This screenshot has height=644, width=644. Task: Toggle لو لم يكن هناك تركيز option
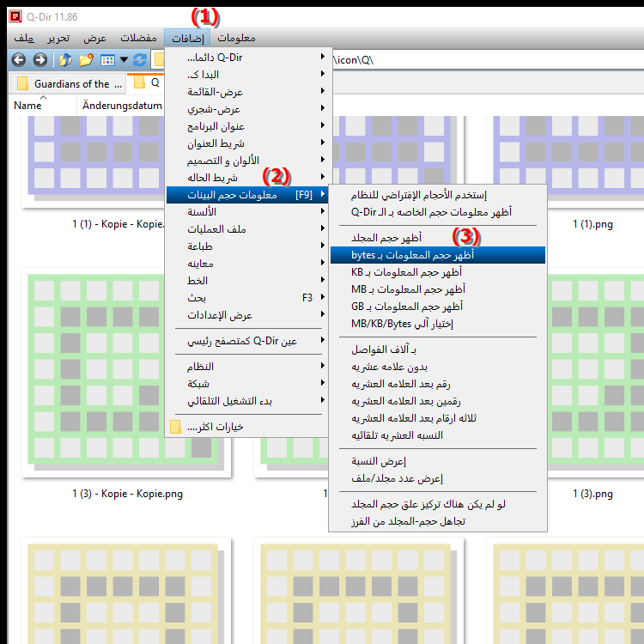(x=438, y=504)
